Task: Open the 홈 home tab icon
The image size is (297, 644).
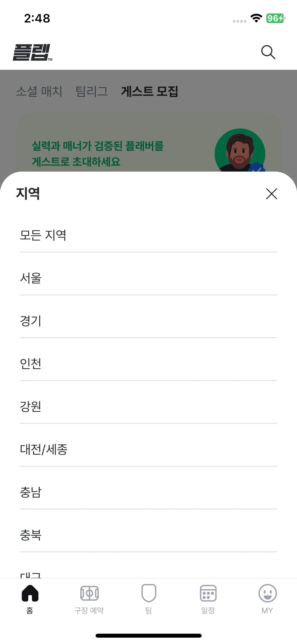Action: tap(30, 593)
